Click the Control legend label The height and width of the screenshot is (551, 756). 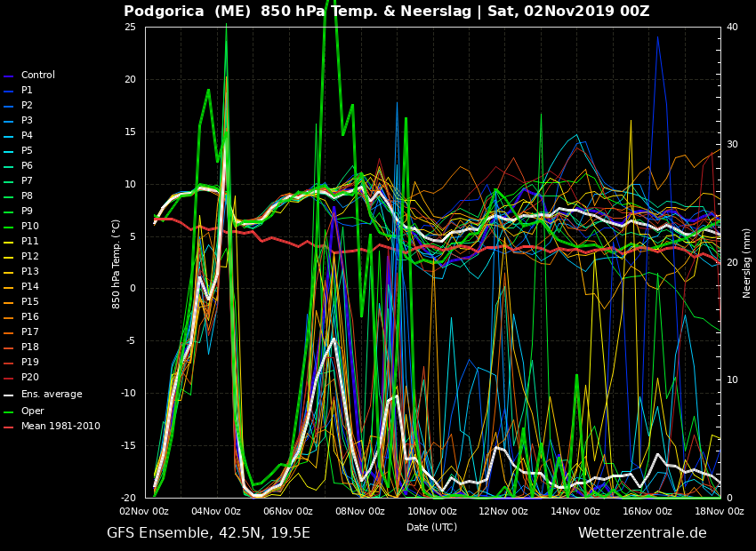click(x=38, y=76)
